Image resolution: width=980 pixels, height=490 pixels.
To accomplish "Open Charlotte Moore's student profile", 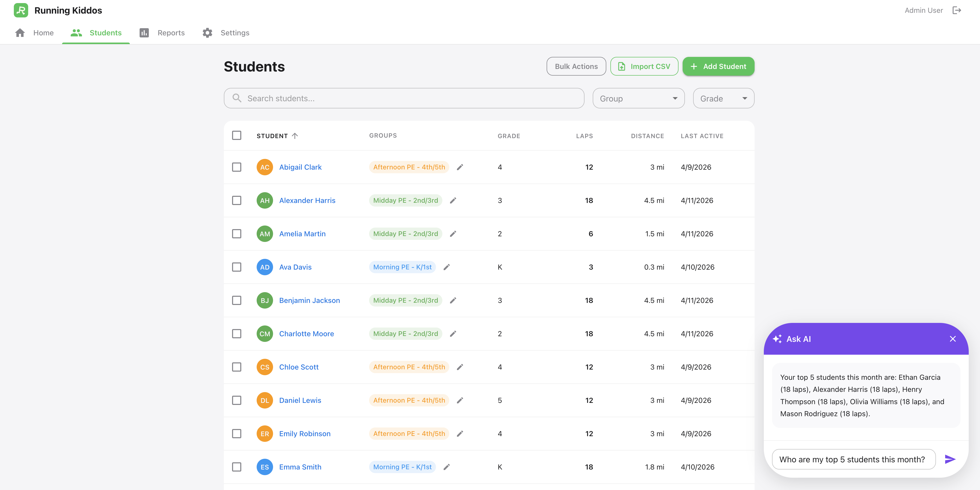I will pos(306,333).
